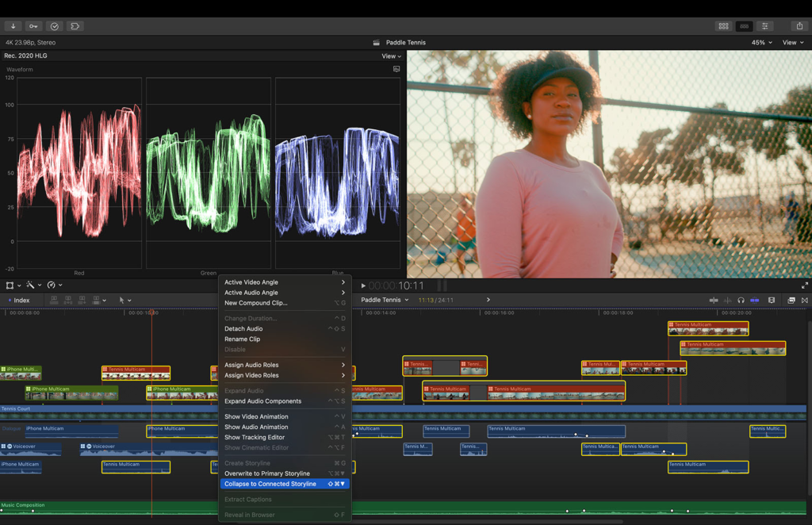Screen dimensions: 812x525
Task: Enter full screen viewer with arrows icon
Action: [804, 285]
